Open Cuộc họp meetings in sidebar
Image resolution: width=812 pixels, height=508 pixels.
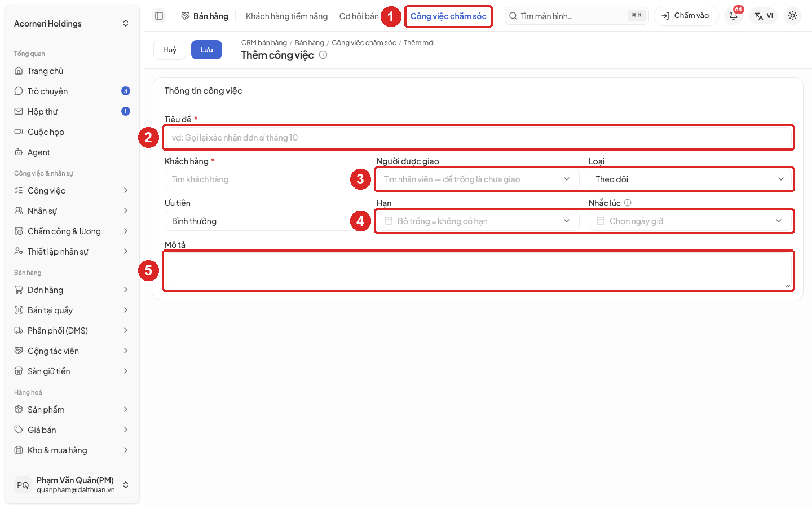[72, 132]
